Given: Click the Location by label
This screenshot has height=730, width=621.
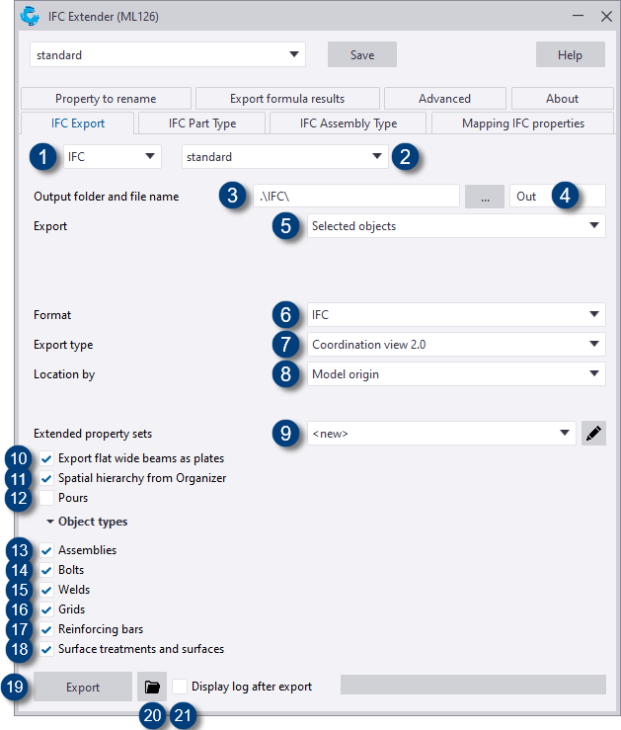Looking at the screenshot, I should (64, 374).
